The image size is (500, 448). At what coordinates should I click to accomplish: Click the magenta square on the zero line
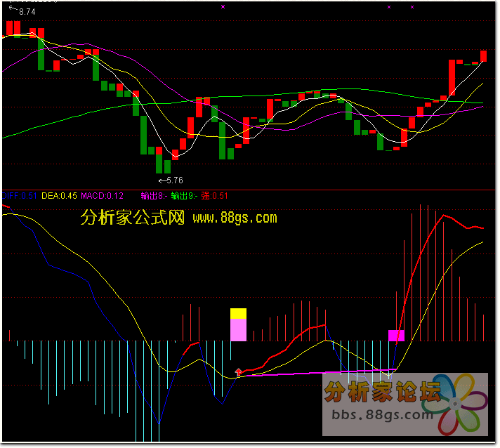[397, 336]
